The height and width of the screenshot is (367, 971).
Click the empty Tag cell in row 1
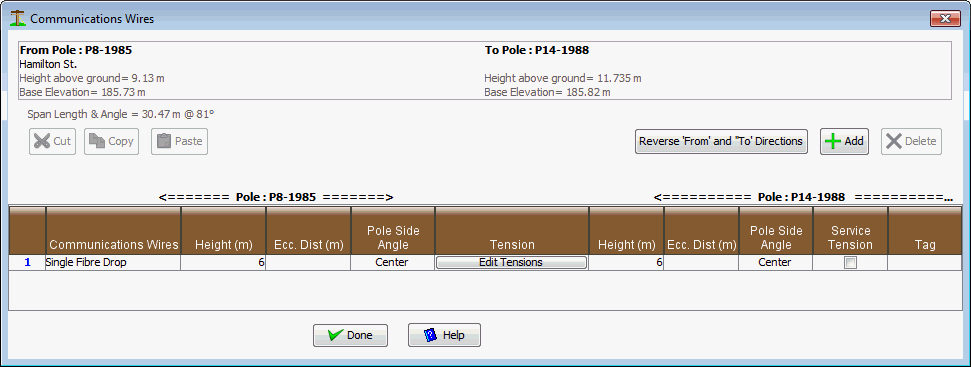click(925, 262)
